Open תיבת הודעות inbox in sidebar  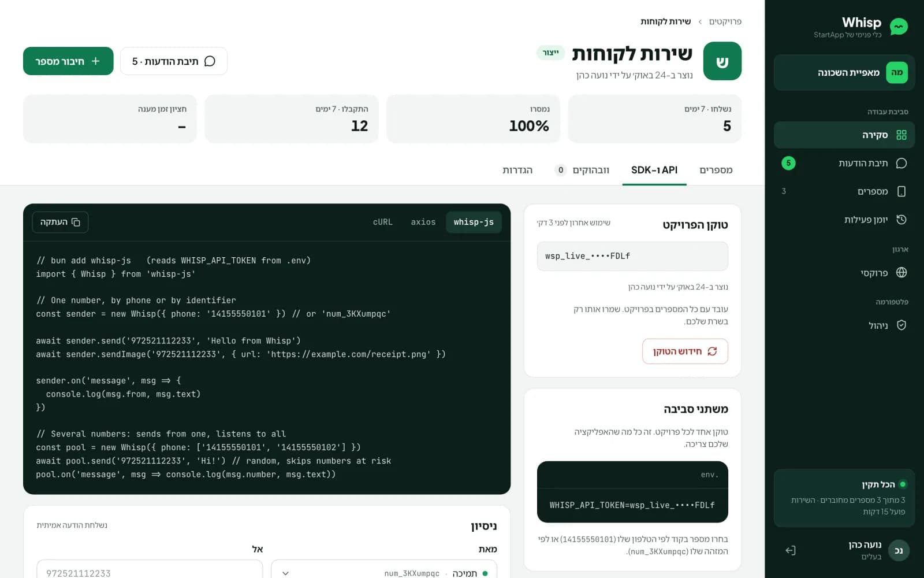pos(844,163)
